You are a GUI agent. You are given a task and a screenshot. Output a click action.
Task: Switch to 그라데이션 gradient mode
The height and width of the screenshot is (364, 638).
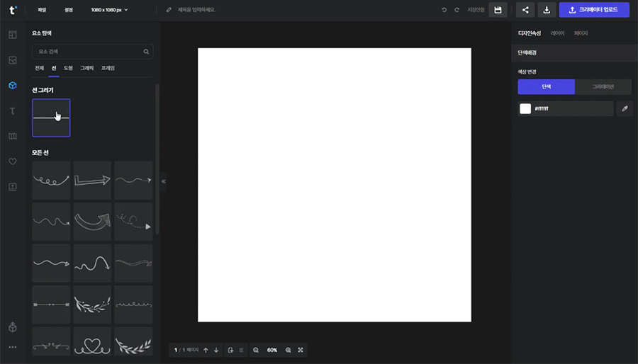pos(603,86)
